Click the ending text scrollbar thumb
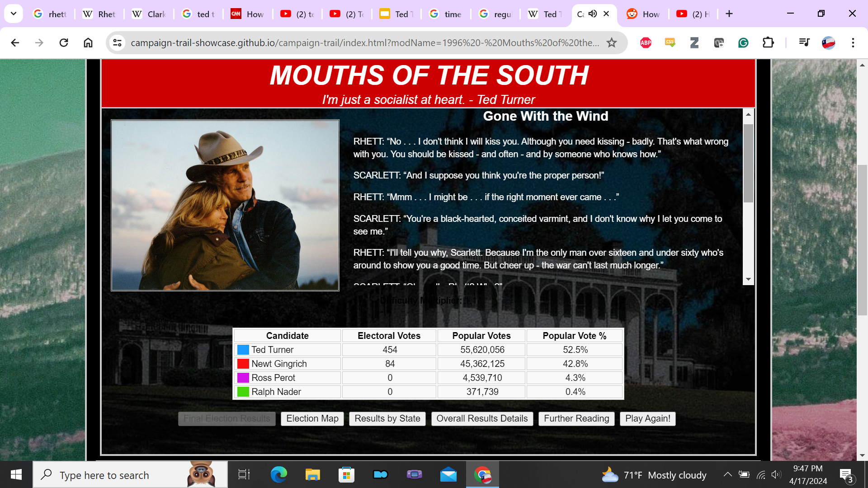868x488 pixels. click(748, 163)
